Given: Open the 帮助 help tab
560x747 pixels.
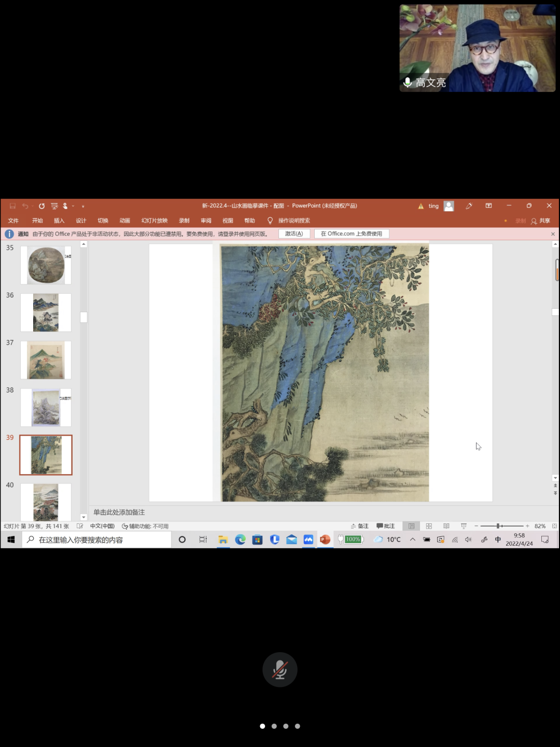Looking at the screenshot, I should pyautogui.click(x=249, y=220).
